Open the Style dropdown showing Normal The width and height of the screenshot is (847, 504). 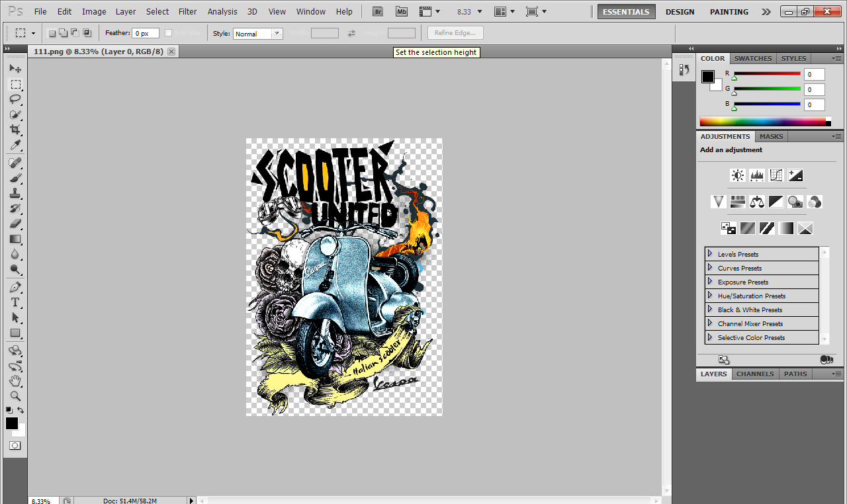click(x=258, y=34)
